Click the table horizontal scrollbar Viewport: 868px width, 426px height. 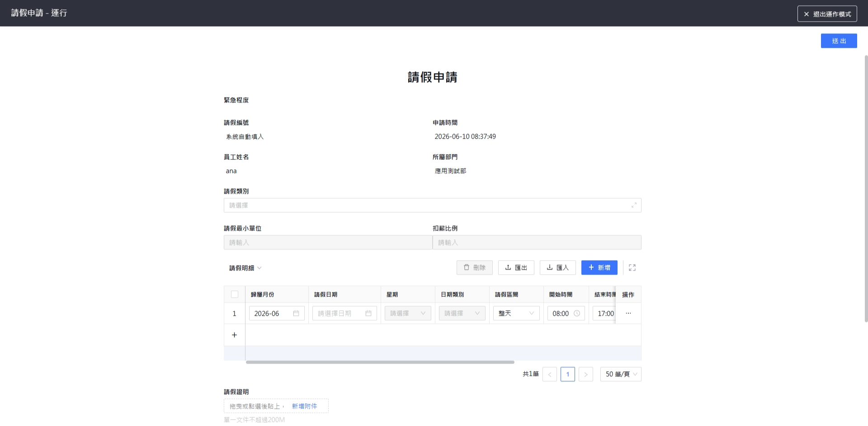(x=380, y=362)
